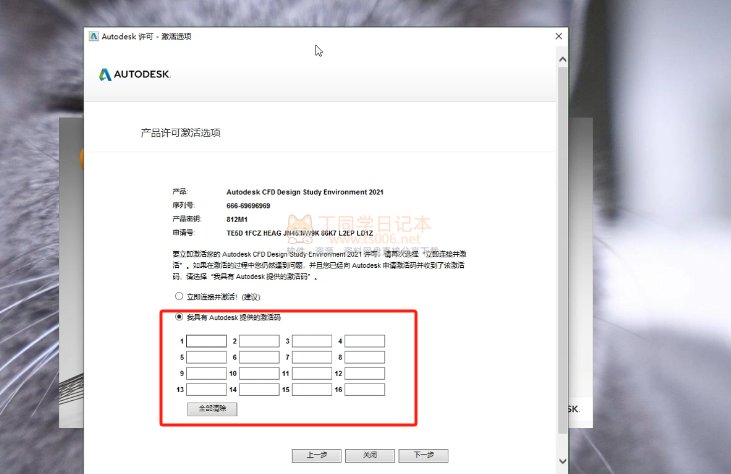Click activation code field 3
Image resolution: width=731 pixels, height=474 pixels.
312,341
